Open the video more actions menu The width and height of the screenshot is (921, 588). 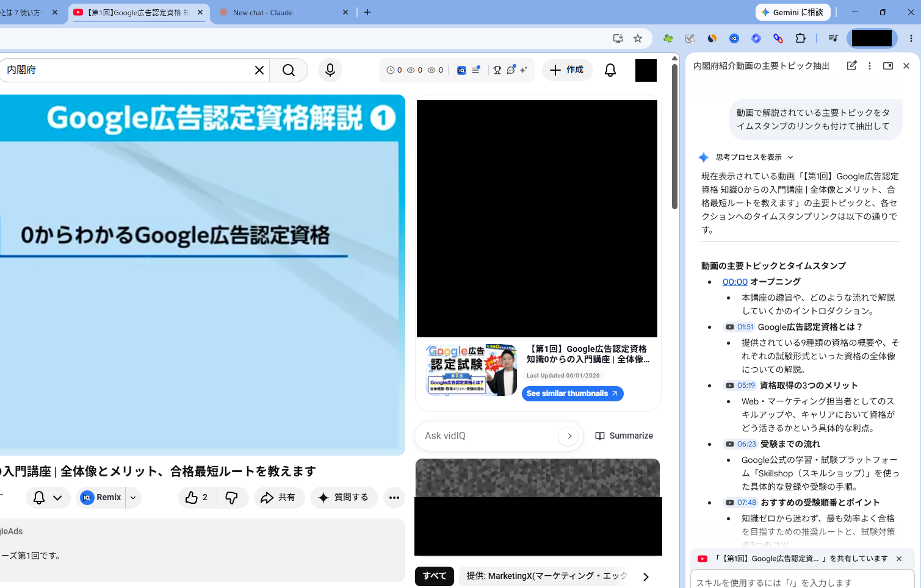point(394,498)
